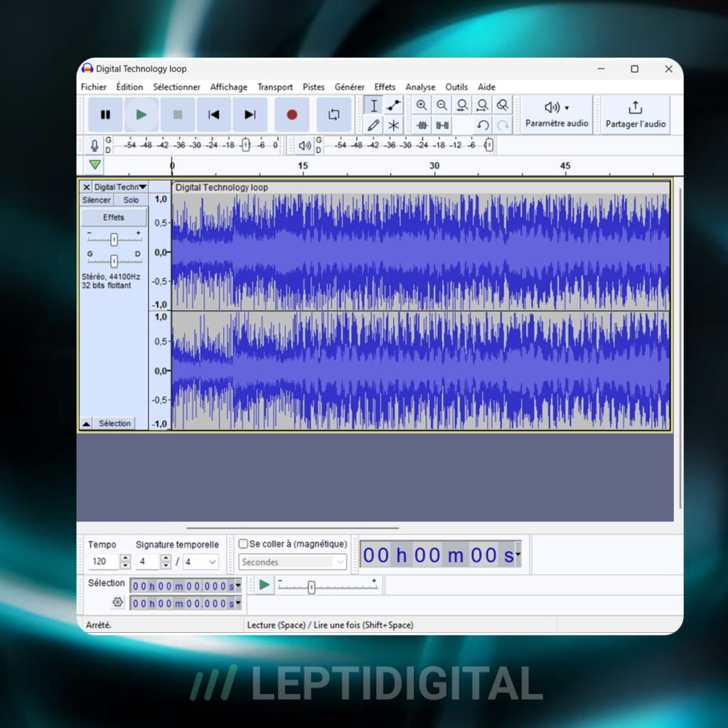
Task: Open the Pistes menu
Action: tap(314, 87)
